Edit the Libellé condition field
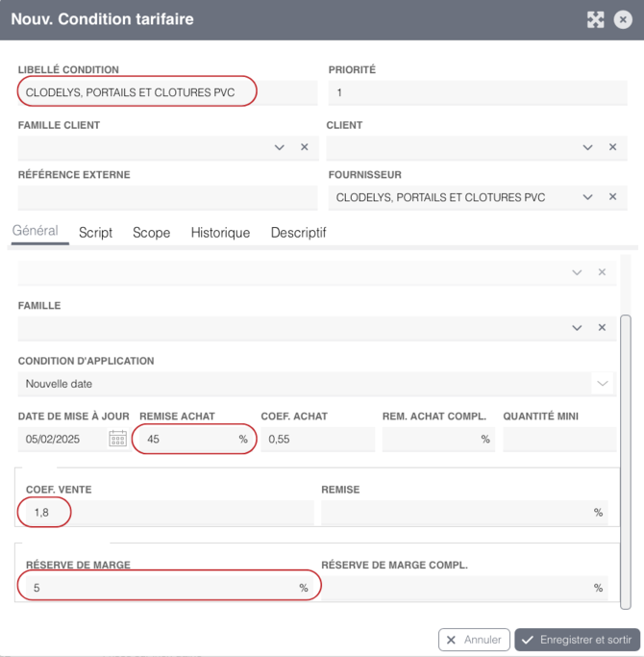The width and height of the screenshot is (644, 657). [167, 92]
